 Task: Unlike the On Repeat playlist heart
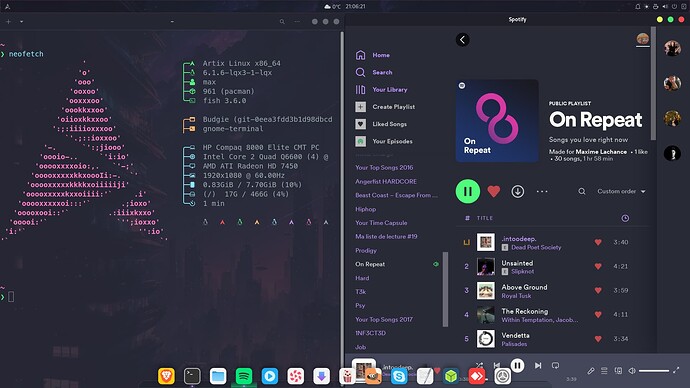494,191
